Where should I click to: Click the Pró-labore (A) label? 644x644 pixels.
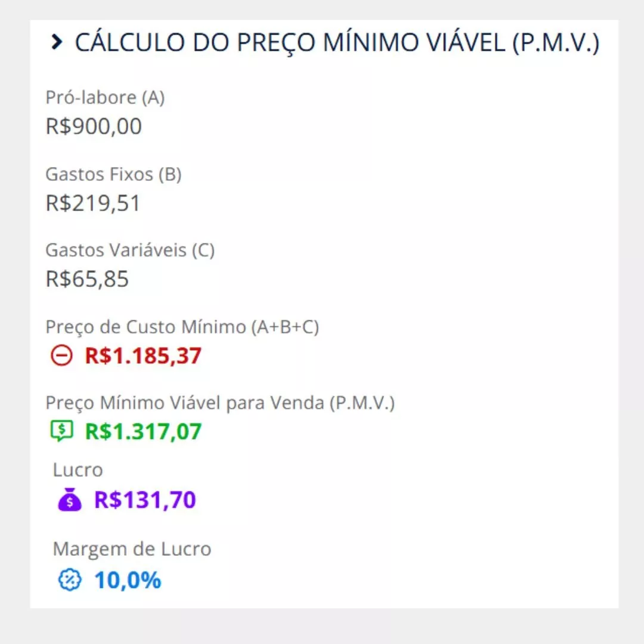(x=105, y=98)
